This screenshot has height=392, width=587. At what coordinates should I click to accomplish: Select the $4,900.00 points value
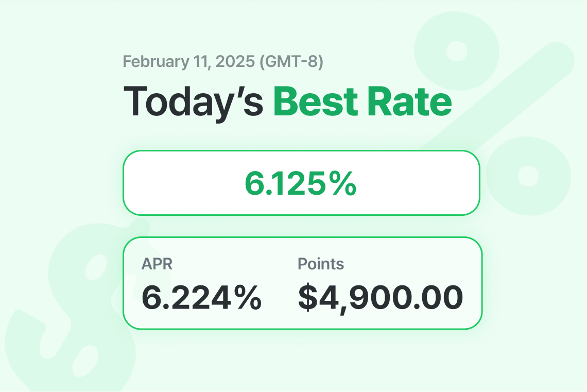click(x=381, y=298)
